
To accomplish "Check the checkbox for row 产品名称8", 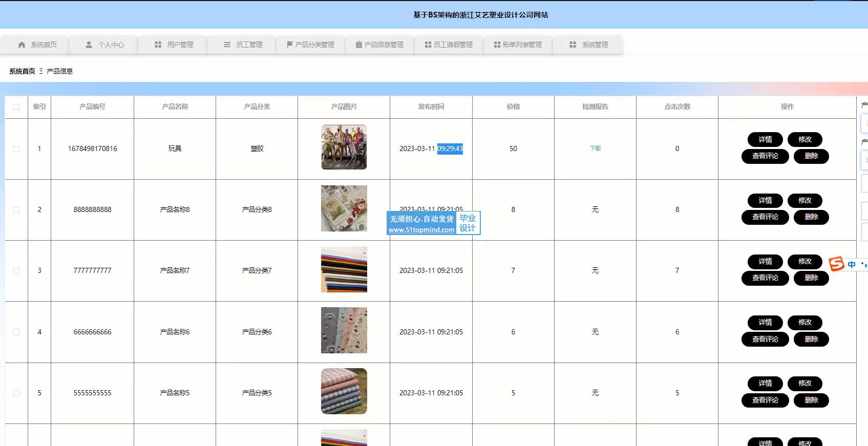I will point(16,210).
